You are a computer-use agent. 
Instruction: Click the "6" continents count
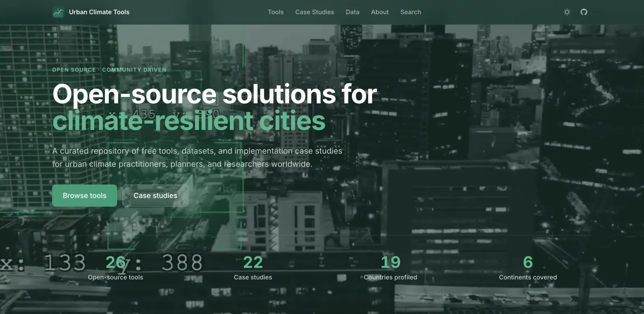pyautogui.click(x=528, y=263)
